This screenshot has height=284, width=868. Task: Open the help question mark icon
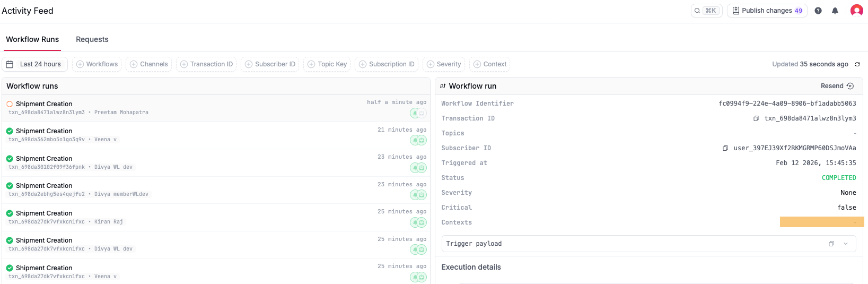[x=818, y=11]
